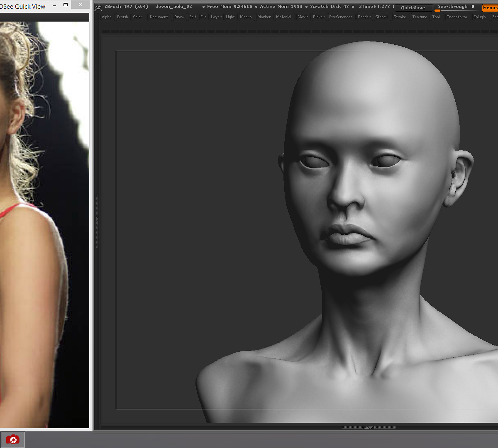Viewport: 498px width, 448px height.
Task: Open the Texture menu
Action: [420, 17]
